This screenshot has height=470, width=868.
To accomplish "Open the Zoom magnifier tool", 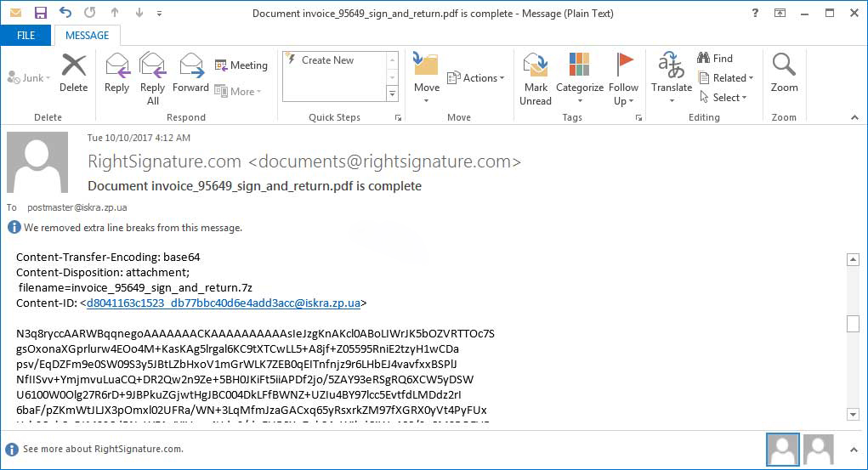I will pos(784,73).
